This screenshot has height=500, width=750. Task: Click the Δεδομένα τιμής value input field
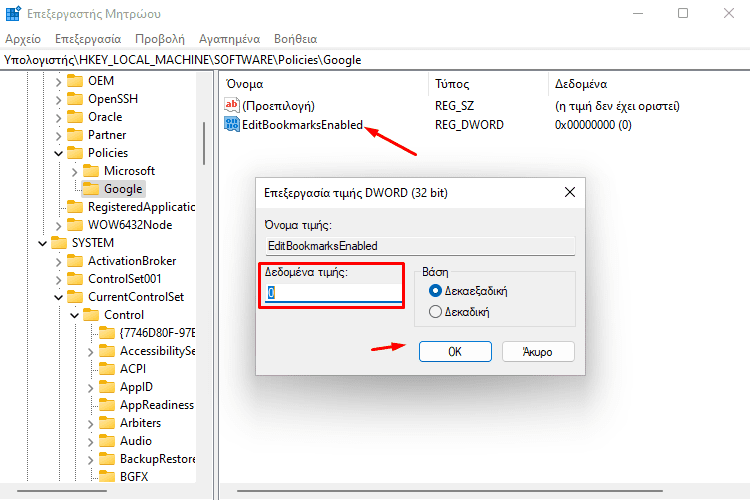click(x=333, y=292)
